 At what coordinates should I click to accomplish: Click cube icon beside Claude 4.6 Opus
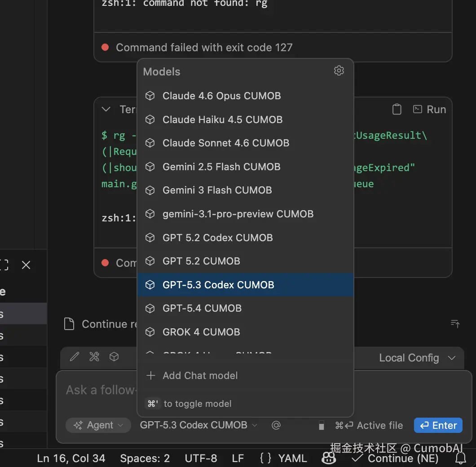[150, 96]
